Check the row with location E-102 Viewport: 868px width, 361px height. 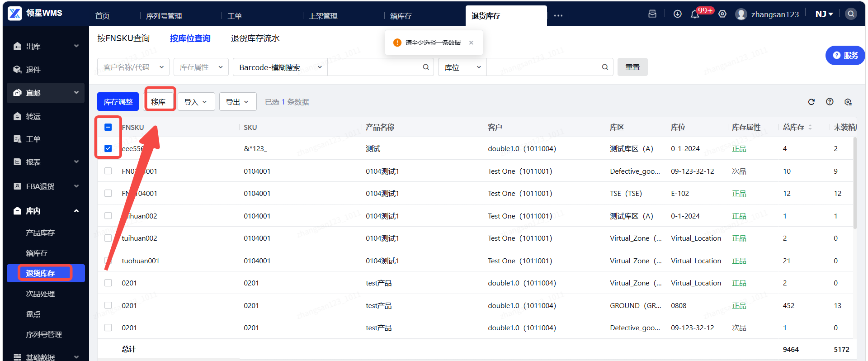click(108, 193)
